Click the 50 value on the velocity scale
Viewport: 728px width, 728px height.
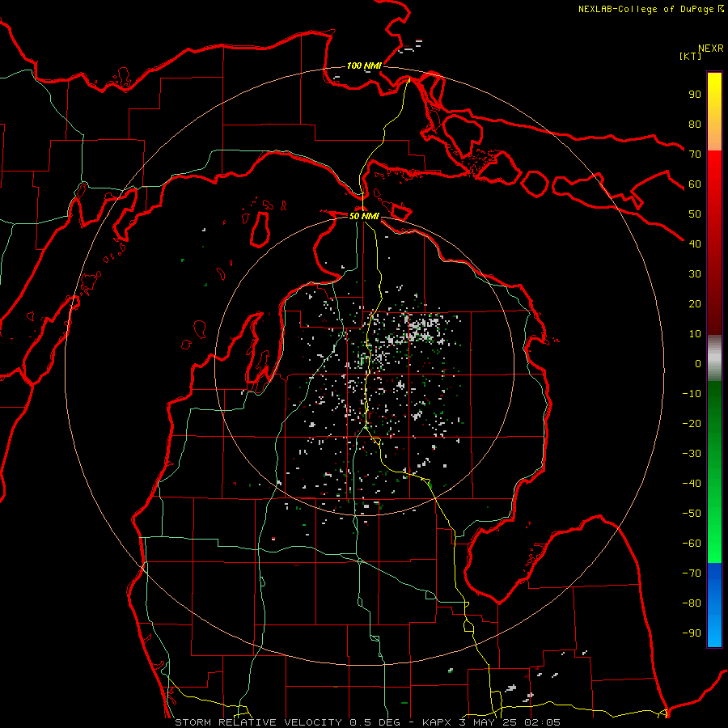[x=695, y=214]
